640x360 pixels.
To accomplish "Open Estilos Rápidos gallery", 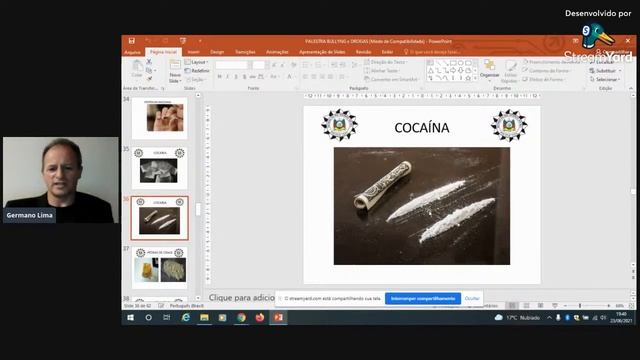I will [510, 71].
